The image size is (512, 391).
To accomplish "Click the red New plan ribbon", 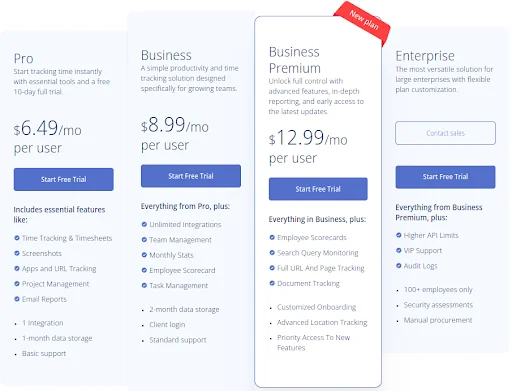I will pos(363,23).
